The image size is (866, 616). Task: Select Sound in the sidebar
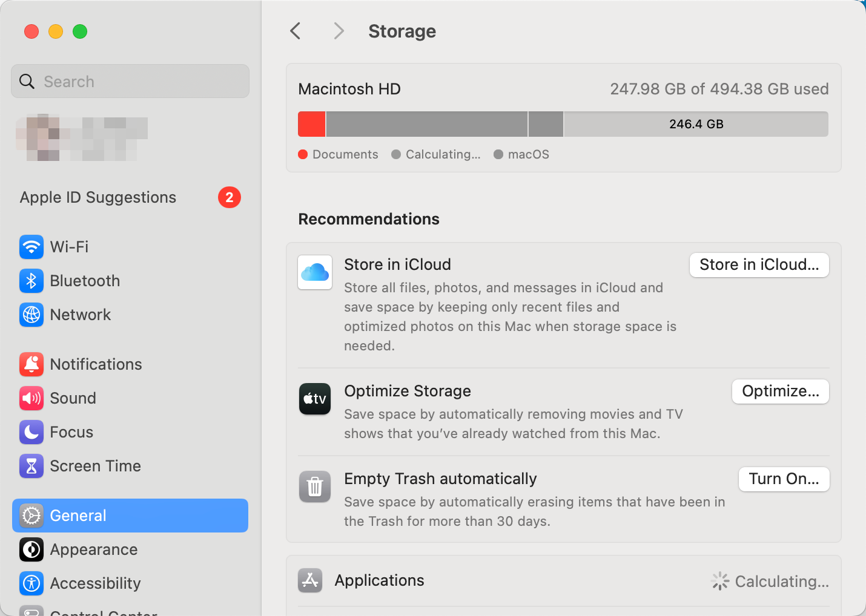click(130, 398)
